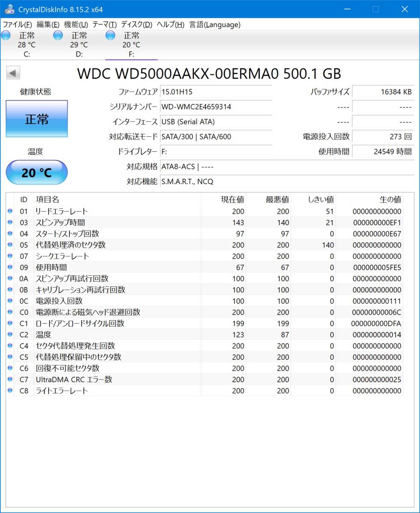Click status dot for ライトエラーレート row
Image resolution: width=420 pixels, height=513 pixels.
tap(10, 391)
